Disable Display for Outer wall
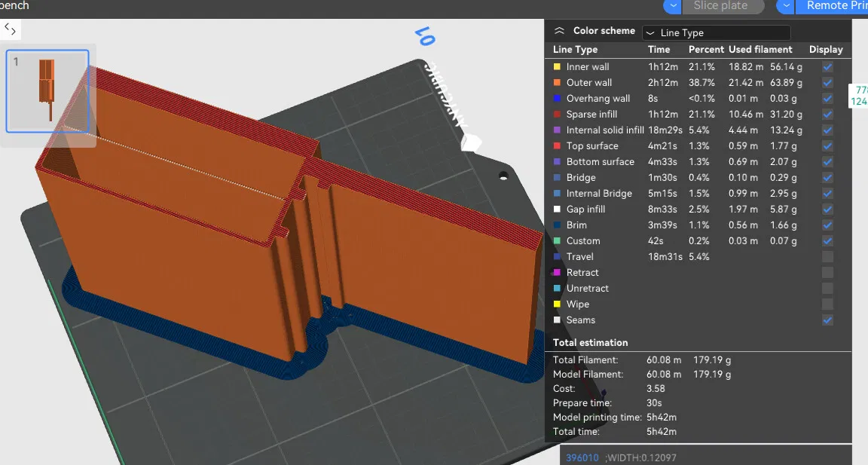This screenshot has width=868, height=465. tap(827, 82)
